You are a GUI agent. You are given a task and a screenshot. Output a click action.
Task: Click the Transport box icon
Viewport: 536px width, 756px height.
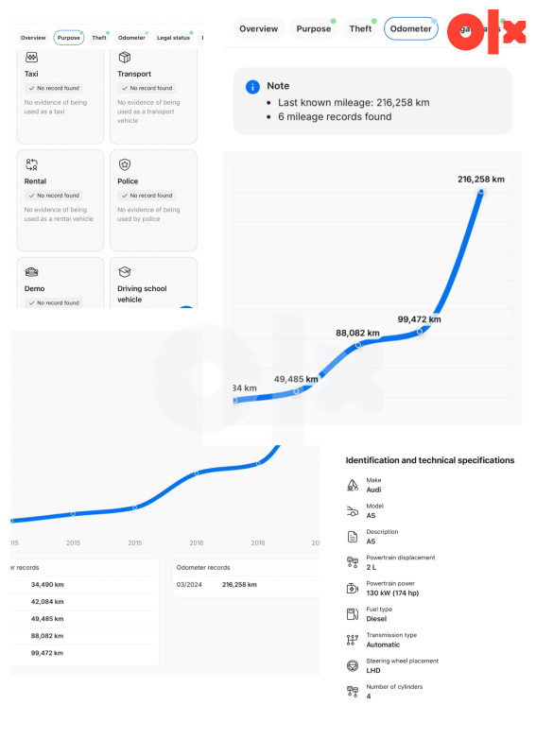125,58
